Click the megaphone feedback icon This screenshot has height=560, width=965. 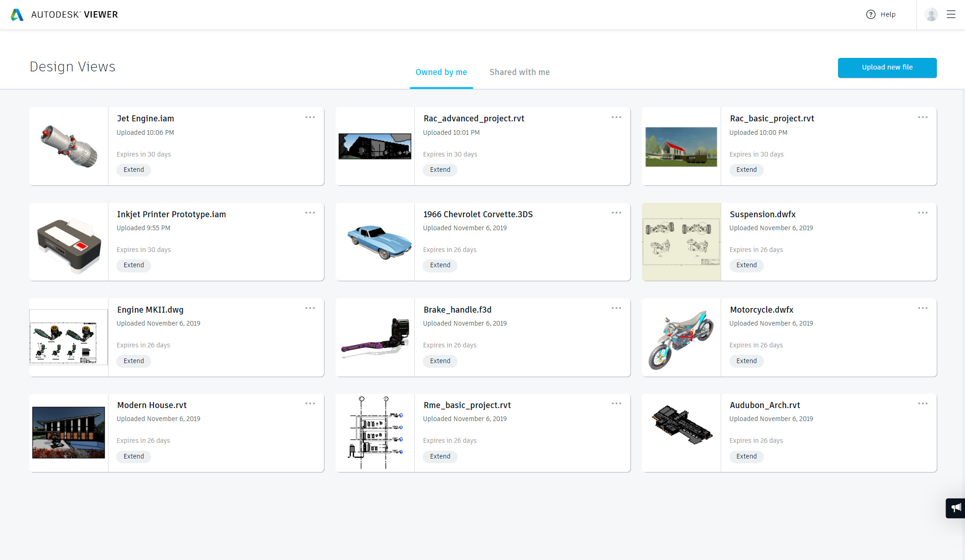click(956, 508)
